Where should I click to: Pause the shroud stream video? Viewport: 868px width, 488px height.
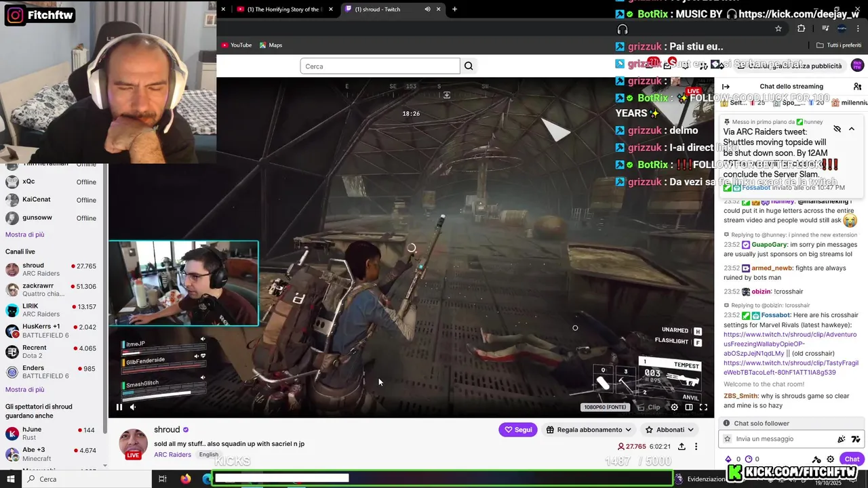click(119, 407)
